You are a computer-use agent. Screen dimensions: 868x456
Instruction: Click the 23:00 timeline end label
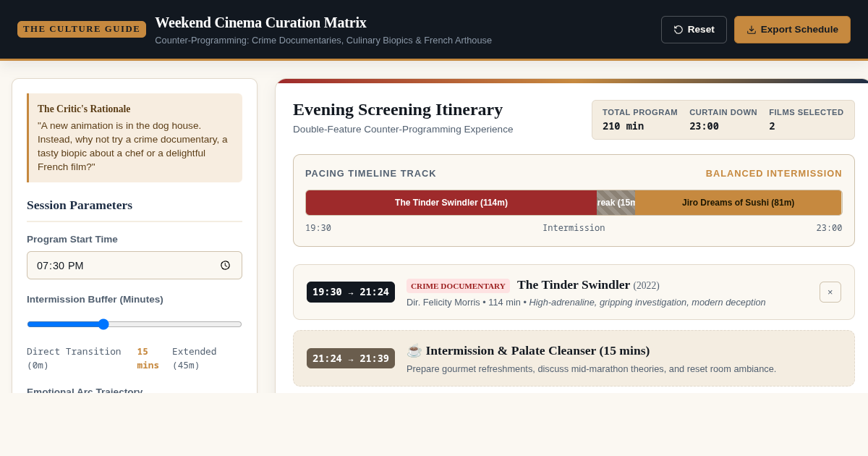(829, 228)
